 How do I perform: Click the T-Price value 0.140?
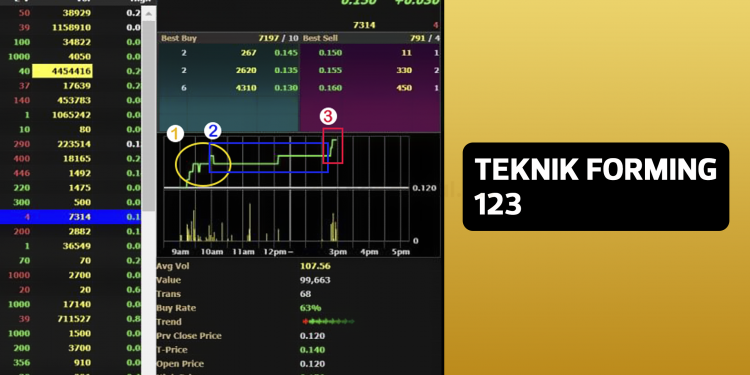(312, 350)
